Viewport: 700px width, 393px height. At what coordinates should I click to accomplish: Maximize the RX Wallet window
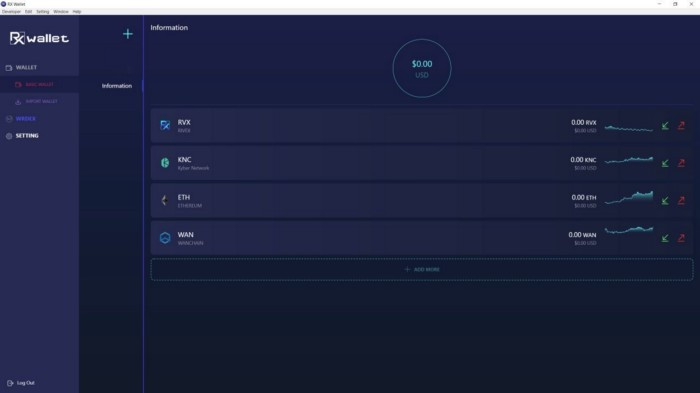point(675,4)
